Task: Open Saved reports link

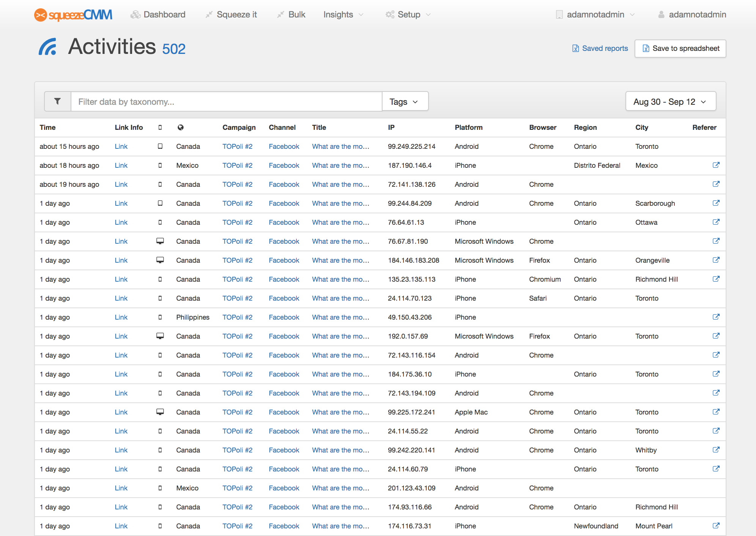Action: pos(600,49)
